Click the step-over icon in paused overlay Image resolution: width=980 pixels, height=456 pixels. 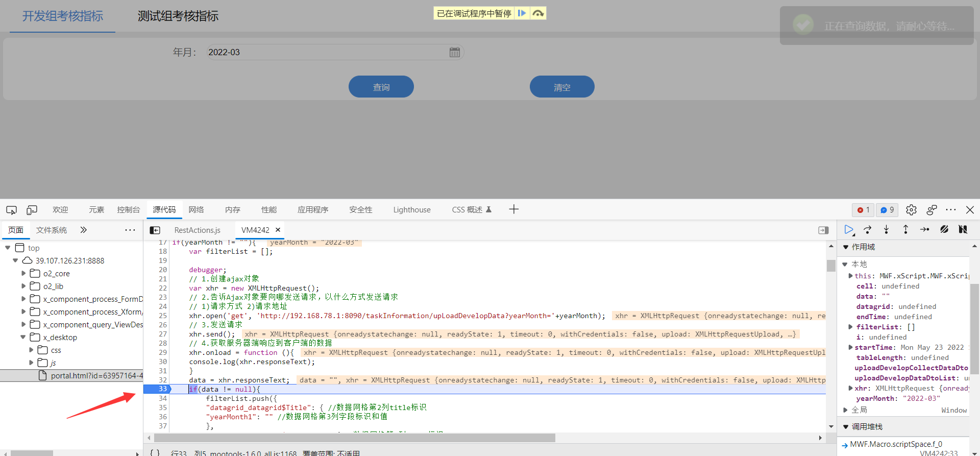[x=538, y=13]
